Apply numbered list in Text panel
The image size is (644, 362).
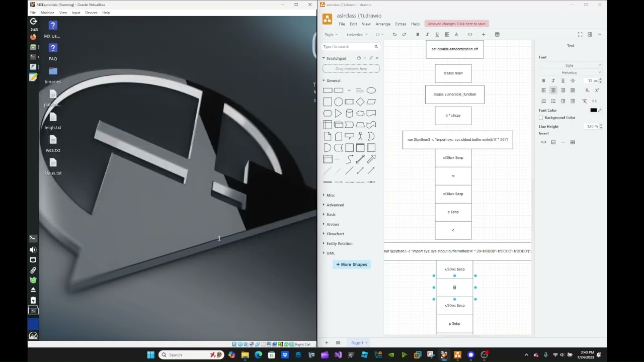tap(543, 101)
